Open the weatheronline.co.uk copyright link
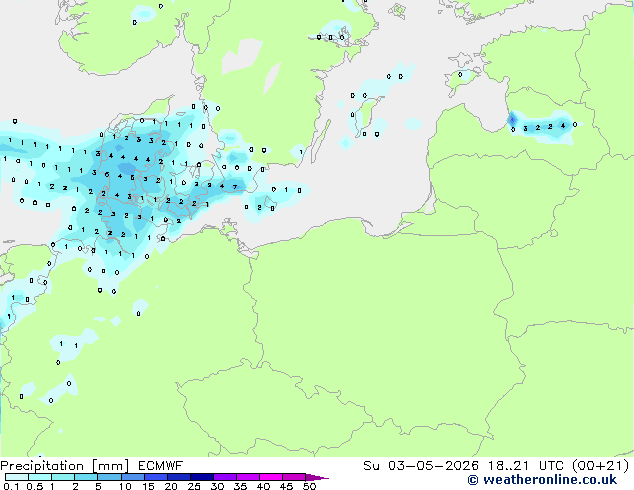Screen dimensions: 634x490 (x=542, y=480)
